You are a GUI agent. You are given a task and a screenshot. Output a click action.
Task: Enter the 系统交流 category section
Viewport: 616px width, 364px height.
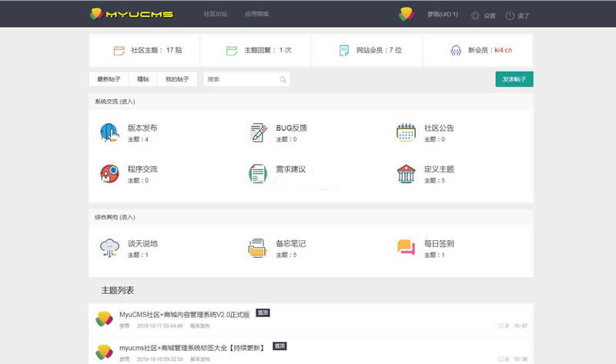(x=115, y=102)
